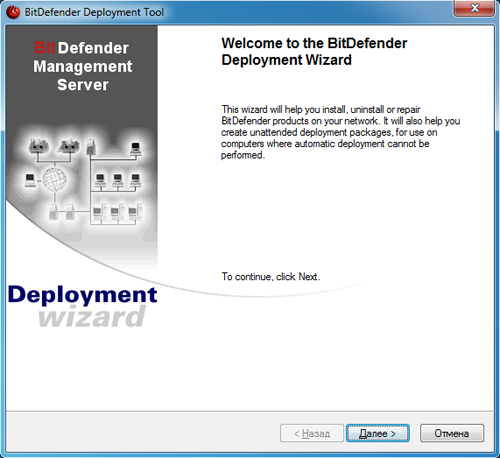500x458 pixels.
Task: Click the BitDefender icon in title bar
Action: pos(13,12)
